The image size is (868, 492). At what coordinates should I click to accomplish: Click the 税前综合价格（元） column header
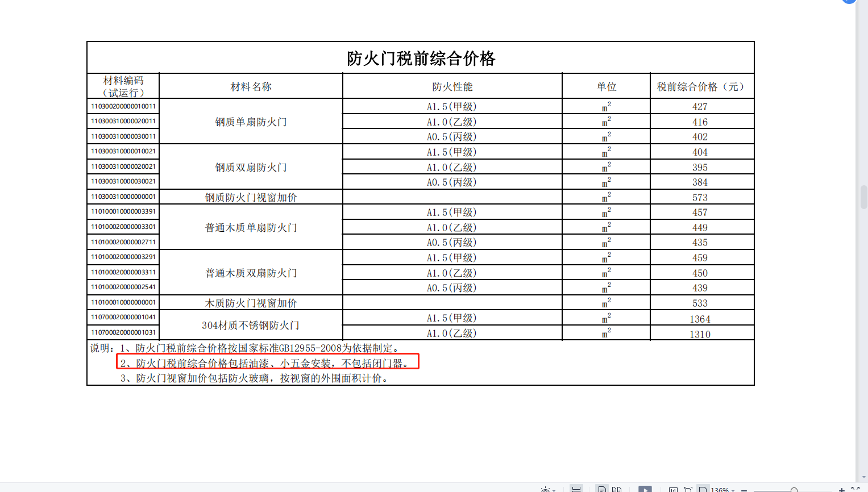click(x=702, y=86)
